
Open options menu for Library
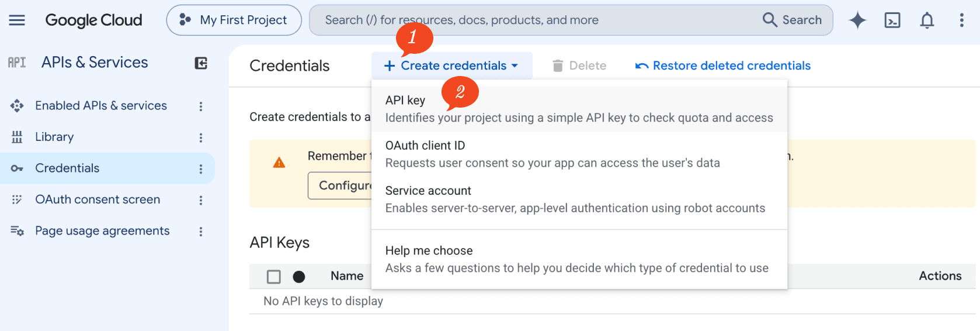point(201,137)
